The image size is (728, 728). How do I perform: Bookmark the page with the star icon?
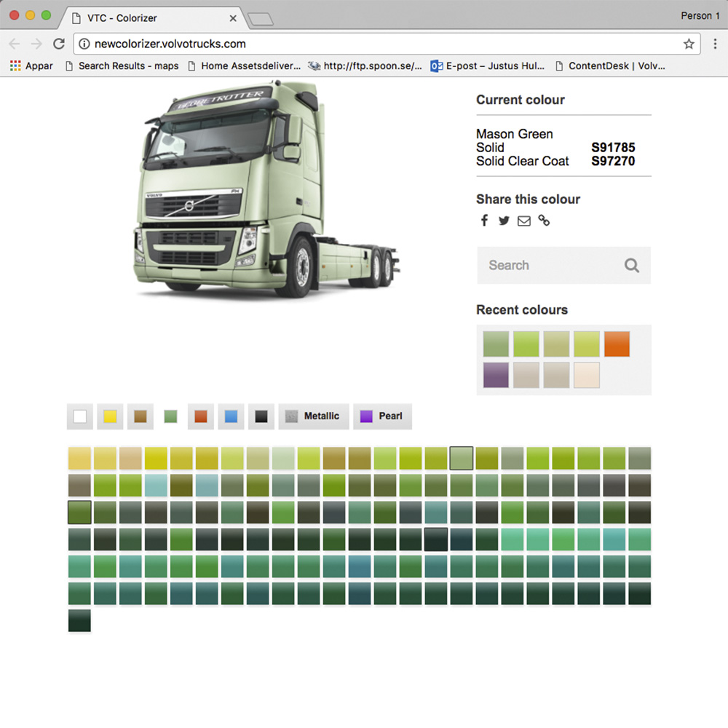coord(689,44)
